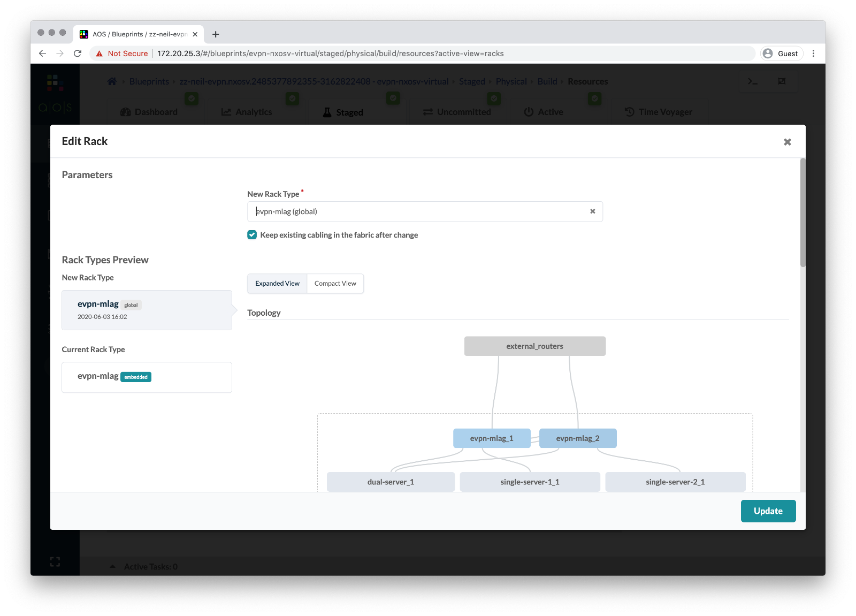Switch to Expanded View

click(277, 284)
